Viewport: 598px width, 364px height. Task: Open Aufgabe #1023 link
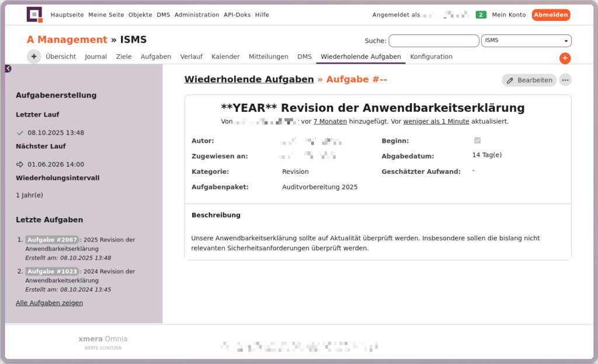point(52,271)
